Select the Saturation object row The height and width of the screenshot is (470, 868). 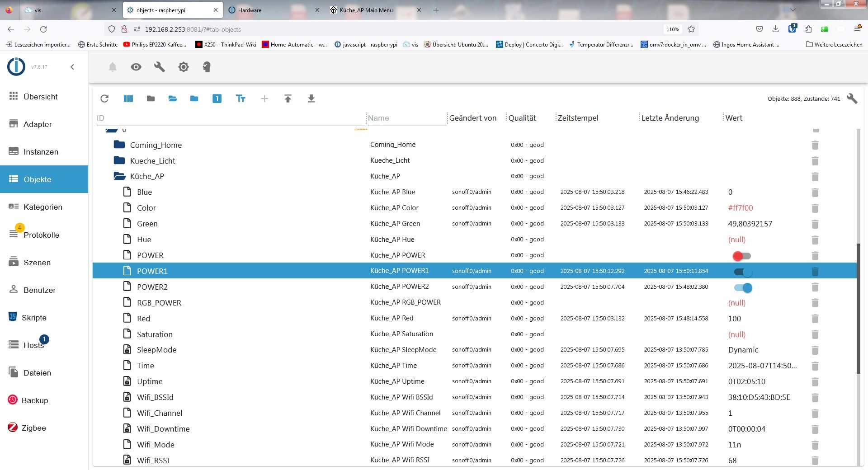pyautogui.click(x=475, y=334)
